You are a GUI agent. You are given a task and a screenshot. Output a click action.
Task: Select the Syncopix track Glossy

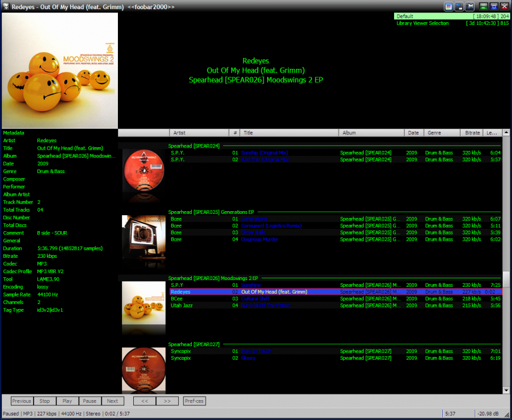[335, 359]
